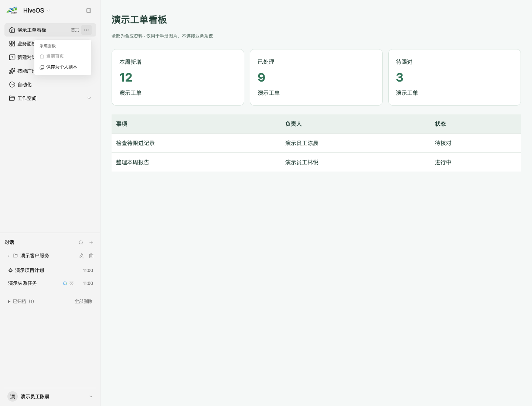Expand the 工作空间 section chevron
The width and height of the screenshot is (532, 406).
coord(89,98)
